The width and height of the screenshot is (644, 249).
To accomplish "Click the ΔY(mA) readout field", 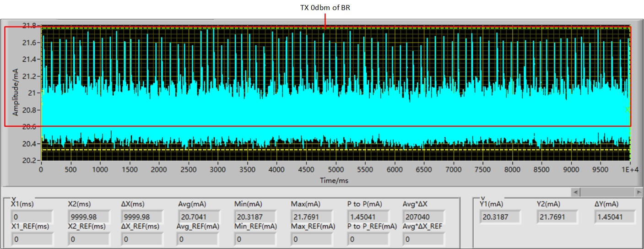I will pyautogui.click(x=614, y=216).
